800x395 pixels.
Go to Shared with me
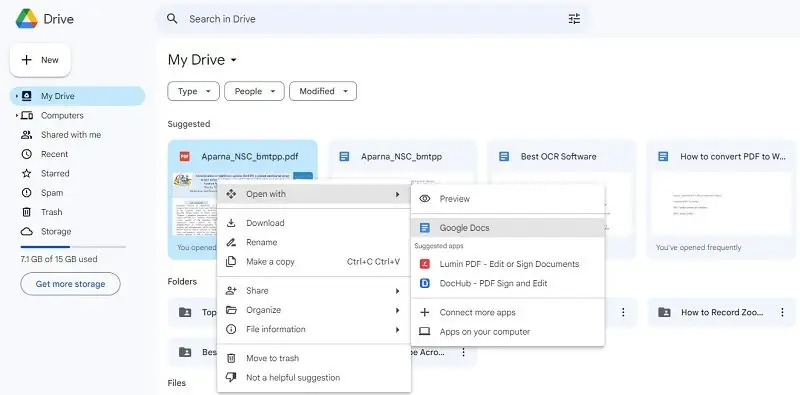(x=78, y=135)
